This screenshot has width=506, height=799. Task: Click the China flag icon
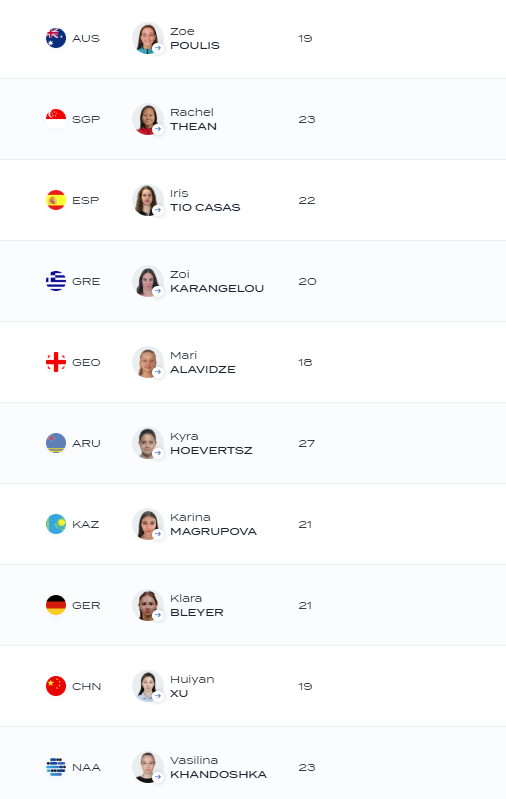point(56,686)
